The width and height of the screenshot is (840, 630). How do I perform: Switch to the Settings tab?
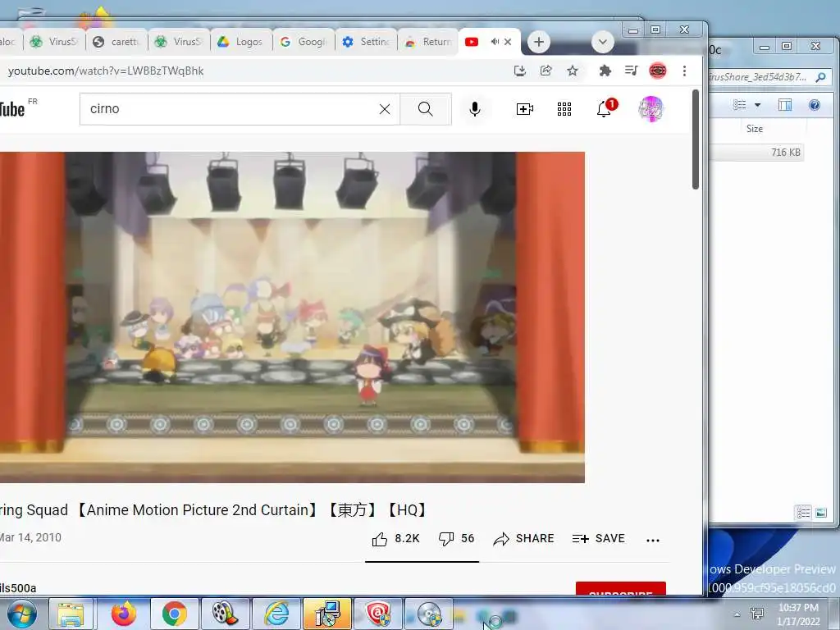click(x=367, y=42)
